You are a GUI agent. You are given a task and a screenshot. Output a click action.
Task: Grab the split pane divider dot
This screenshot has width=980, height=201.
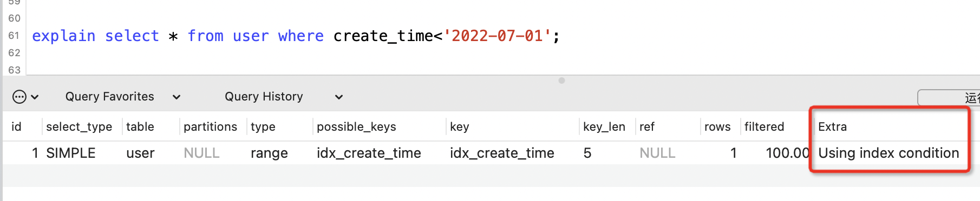tap(561, 81)
